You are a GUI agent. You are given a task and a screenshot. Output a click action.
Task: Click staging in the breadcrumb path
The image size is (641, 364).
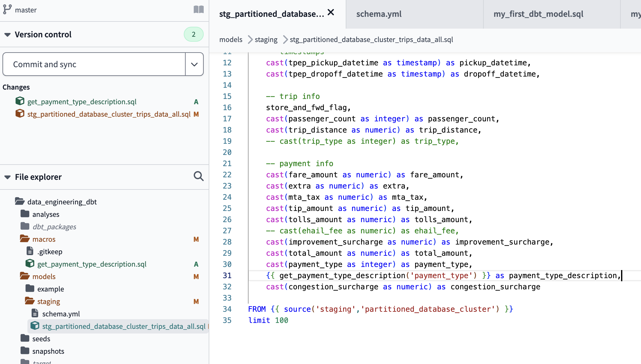[x=266, y=40]
